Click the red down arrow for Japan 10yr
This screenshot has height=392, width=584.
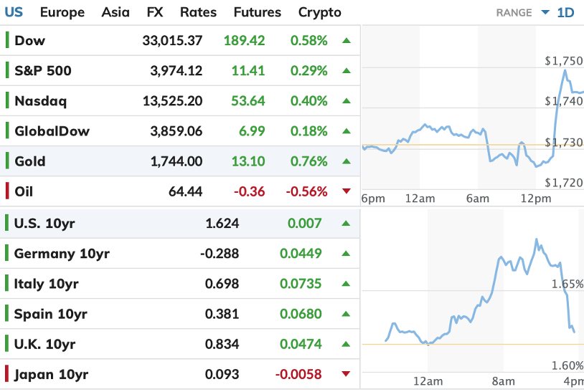coord(347,374)
